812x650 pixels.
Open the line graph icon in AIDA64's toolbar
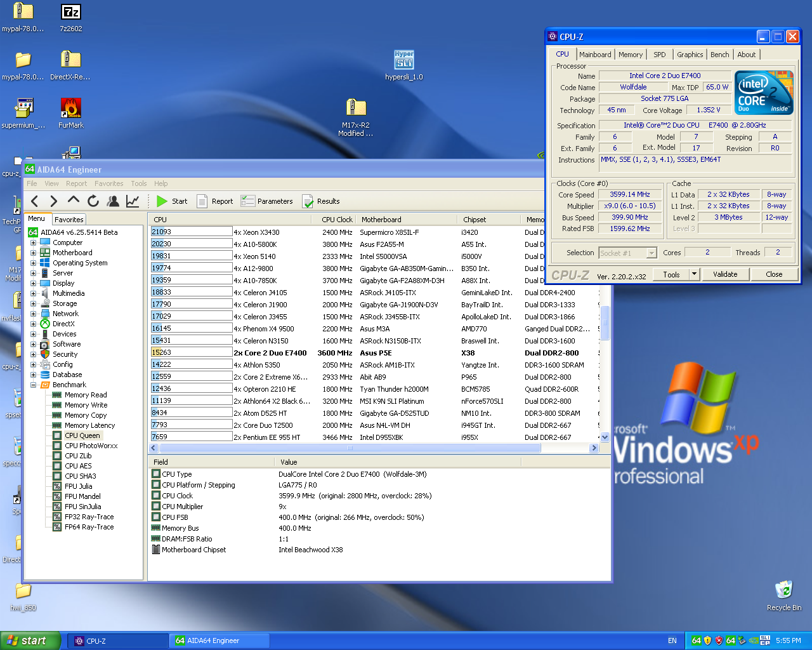click(x=133, y=201)
